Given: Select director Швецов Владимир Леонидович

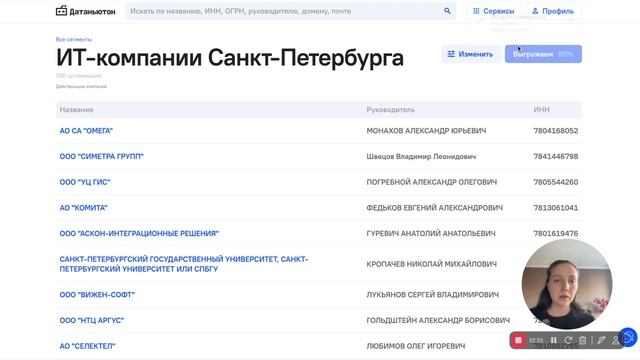Looking at the screenshot, I should click(x=421, y=156).
